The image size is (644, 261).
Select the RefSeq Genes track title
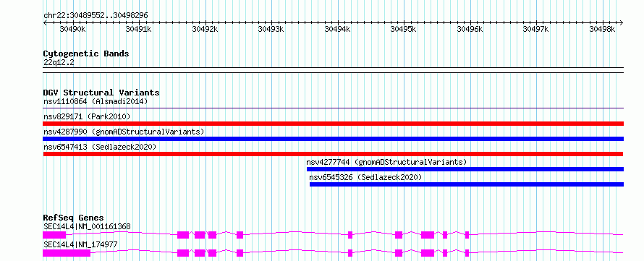(x=74, y=218)
